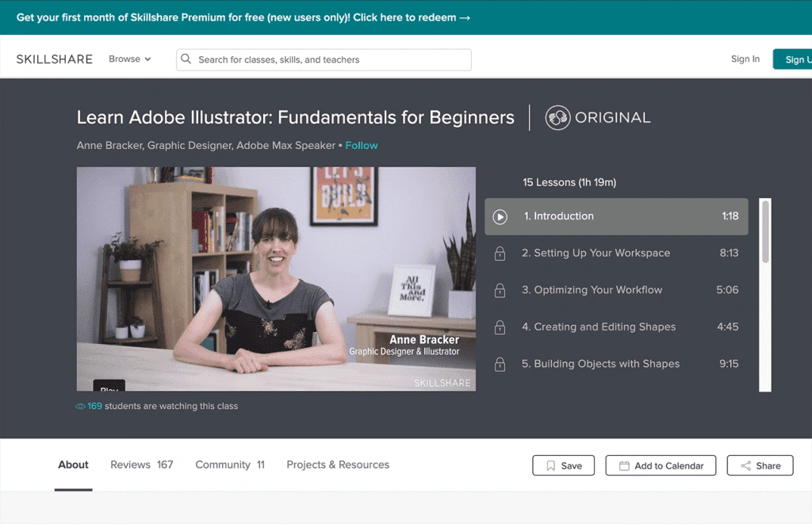Share this class using the Share button
This screenshot has height=524, width=812.
point(760,466)
